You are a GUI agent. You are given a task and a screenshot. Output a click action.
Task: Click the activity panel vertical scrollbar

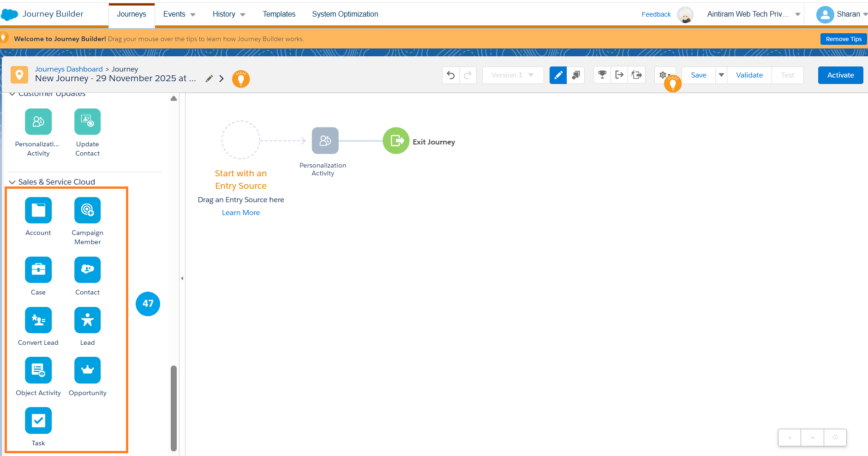coord(174,407)
